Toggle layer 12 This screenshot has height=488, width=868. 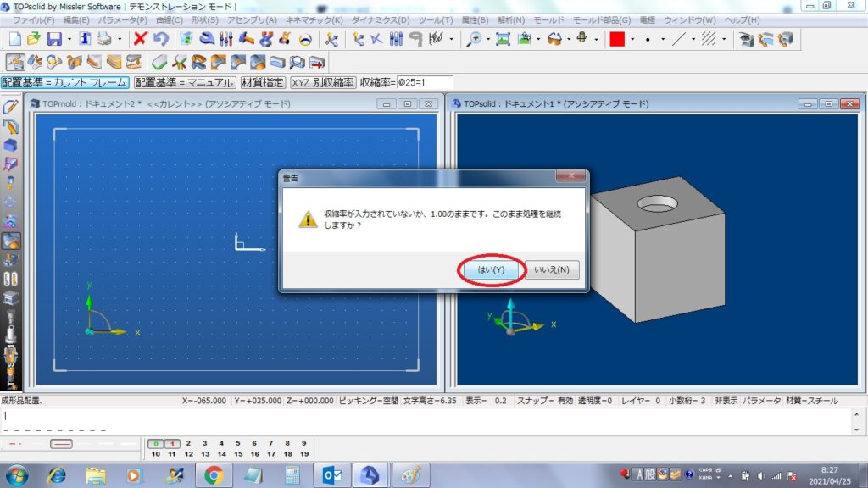coord(189,454)
